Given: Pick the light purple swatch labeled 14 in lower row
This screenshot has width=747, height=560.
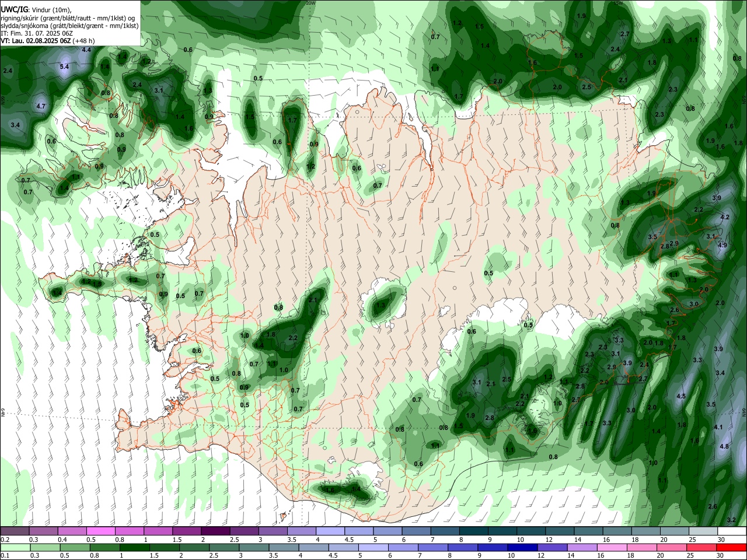Looking at the screenshot, I should coord(582,548).
